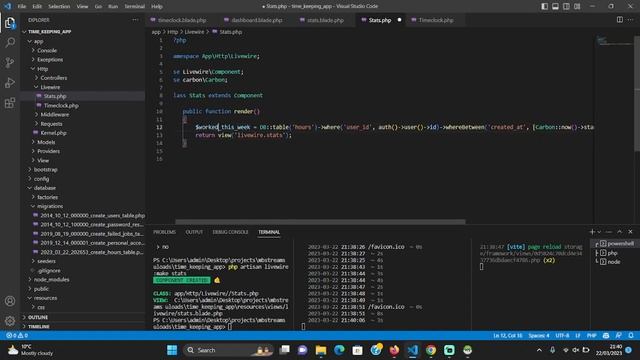Open Run and Debug view

pyautogui.click(x=10, y=82)
